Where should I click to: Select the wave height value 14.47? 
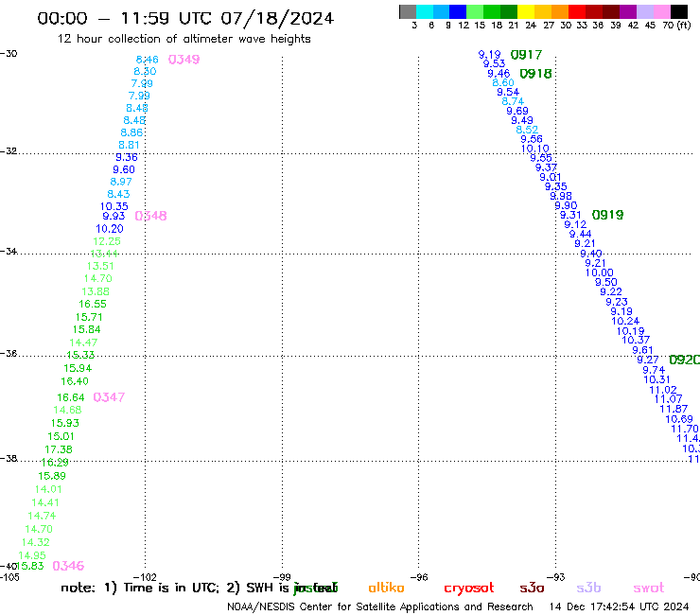83,343
